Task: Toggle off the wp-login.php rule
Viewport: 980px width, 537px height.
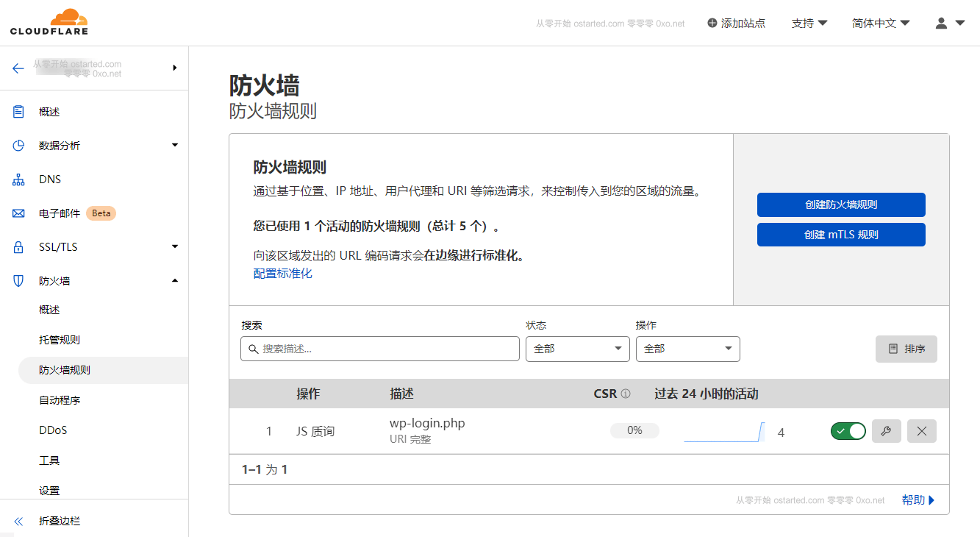Action: pos(848,431)
